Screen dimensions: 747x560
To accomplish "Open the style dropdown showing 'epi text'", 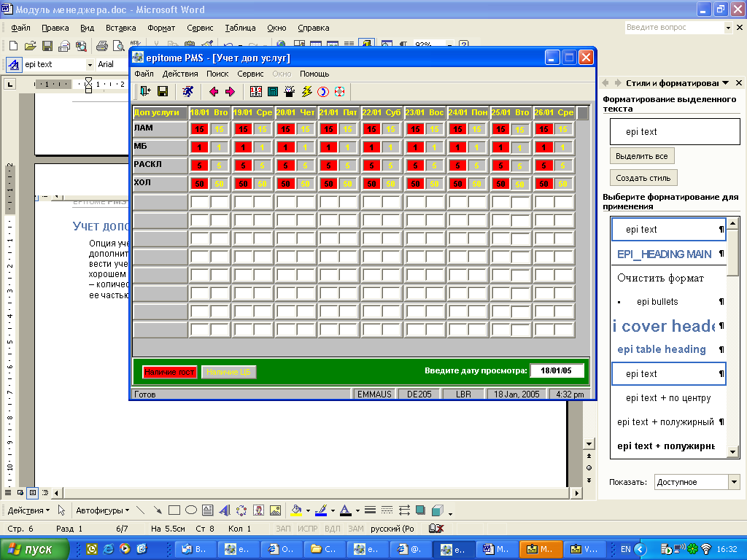I will tap(90, 64).
